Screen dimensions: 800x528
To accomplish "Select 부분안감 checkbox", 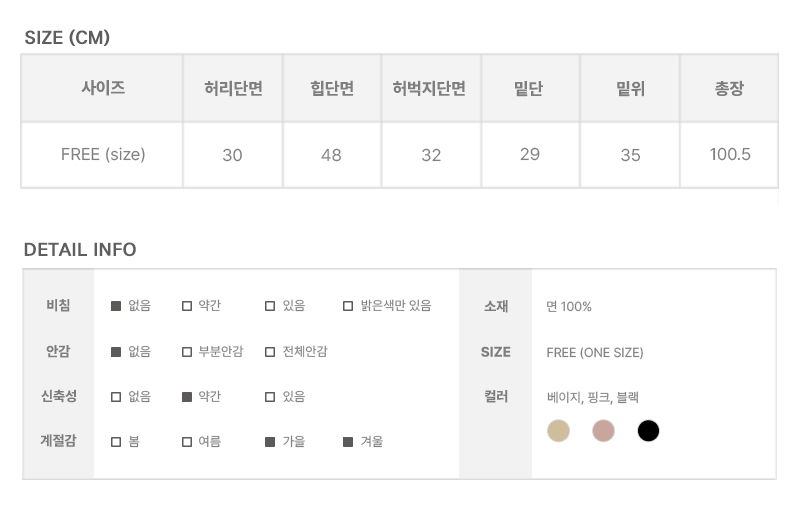I will [187, 352].
